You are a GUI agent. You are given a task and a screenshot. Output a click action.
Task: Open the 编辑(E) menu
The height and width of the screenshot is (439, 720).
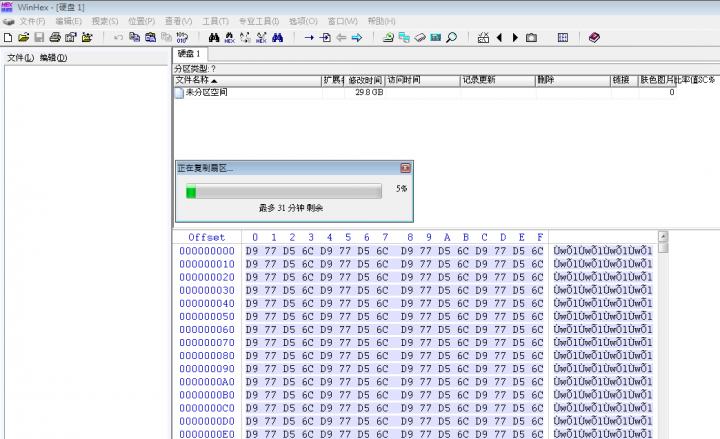coord(68,21)
